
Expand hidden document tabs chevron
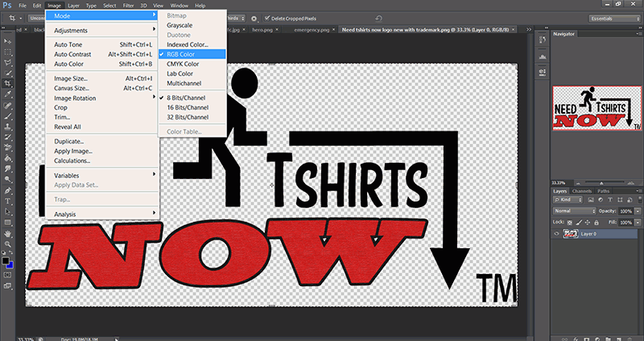click(x=529, y=30)
